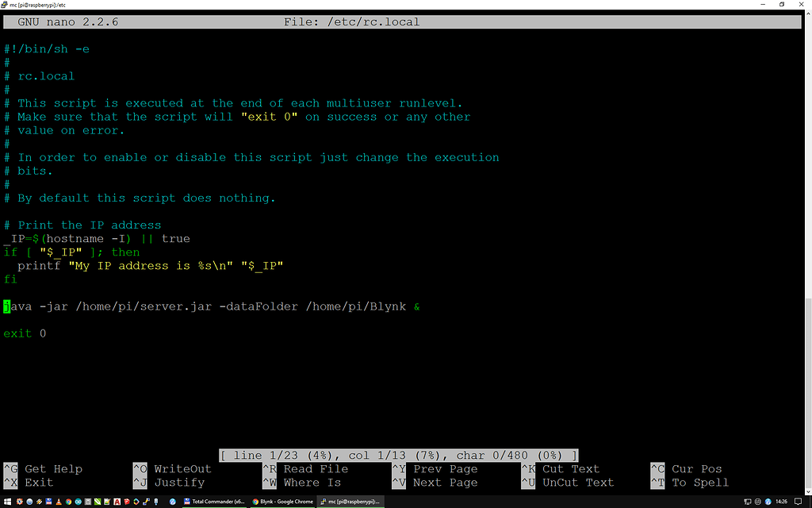Click the system clock showing 14:26

pos(781,501)
